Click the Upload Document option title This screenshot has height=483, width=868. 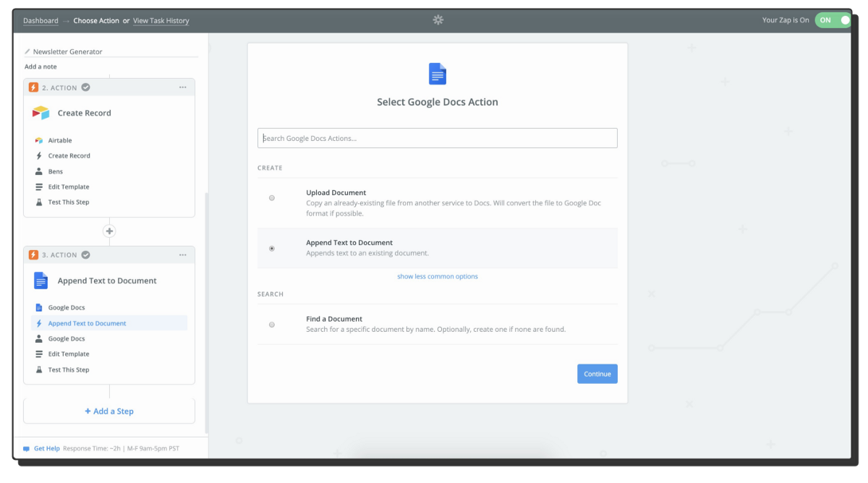(x=336, y=193)
